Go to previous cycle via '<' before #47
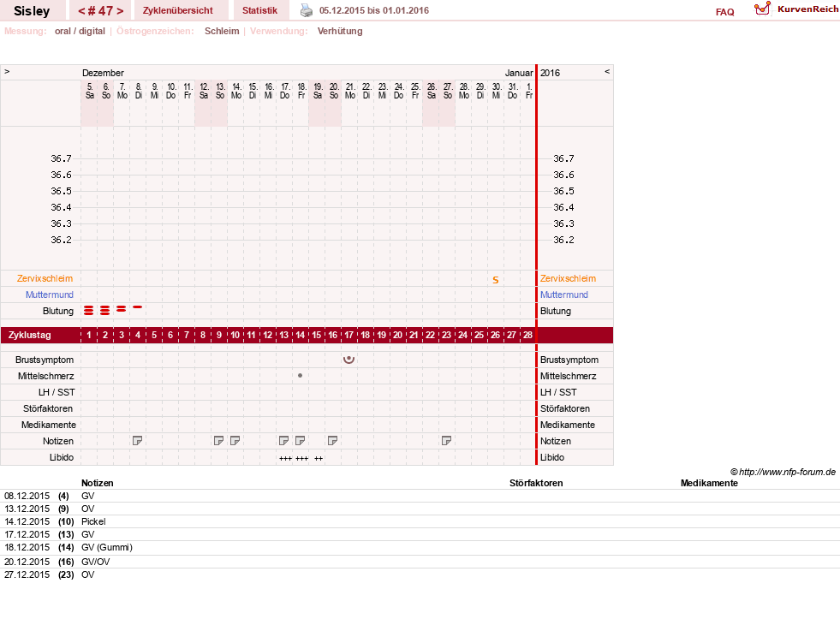This screenshot has height=619, width=840. [x=81, y=11]
